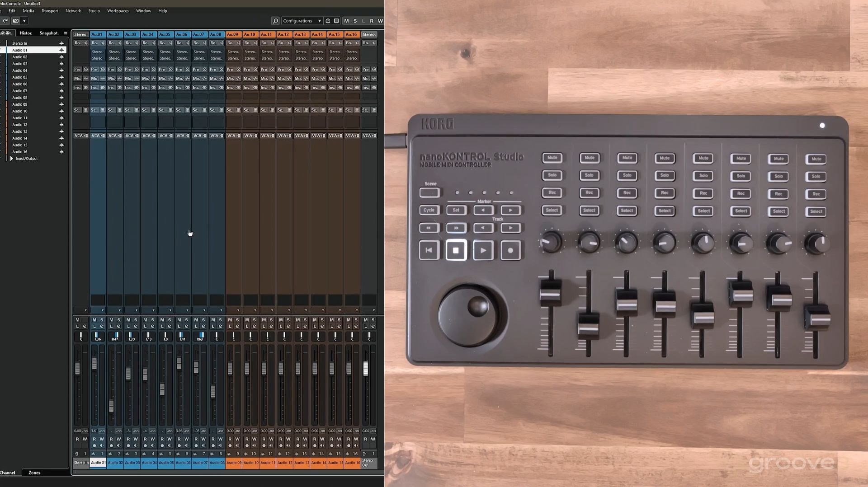Image resolution: width=868 pixels, height=487 pixels.
Task: Expand the Input/Output folder in the visibility list
Action: coord(11,159)
